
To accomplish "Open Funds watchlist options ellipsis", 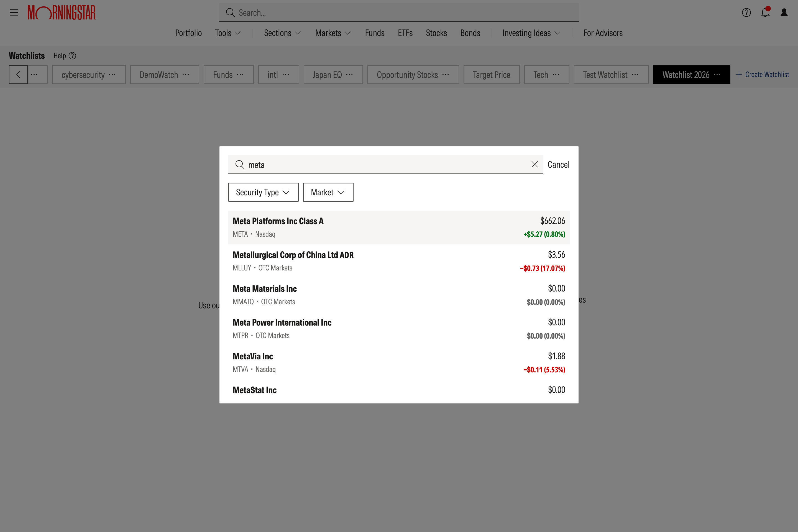I will click(240, 75).
